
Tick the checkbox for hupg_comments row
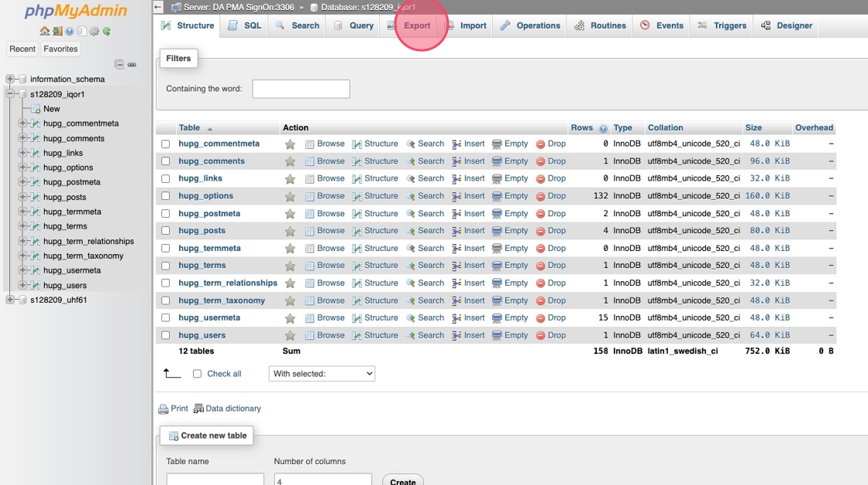pos(165,161)
